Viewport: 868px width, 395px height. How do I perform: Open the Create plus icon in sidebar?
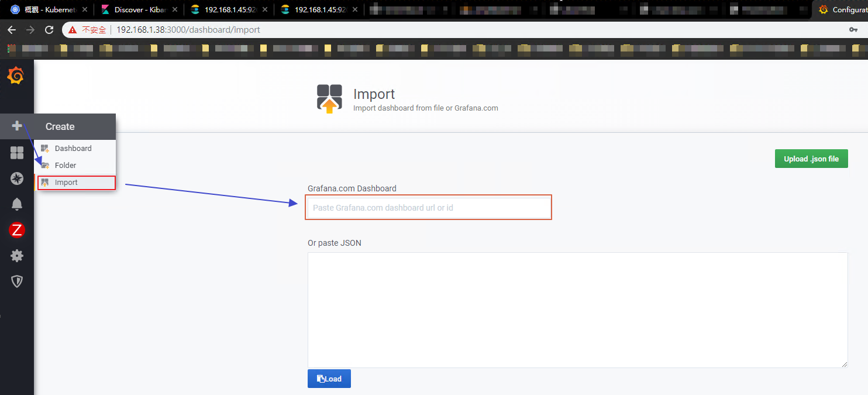[17, 126]
